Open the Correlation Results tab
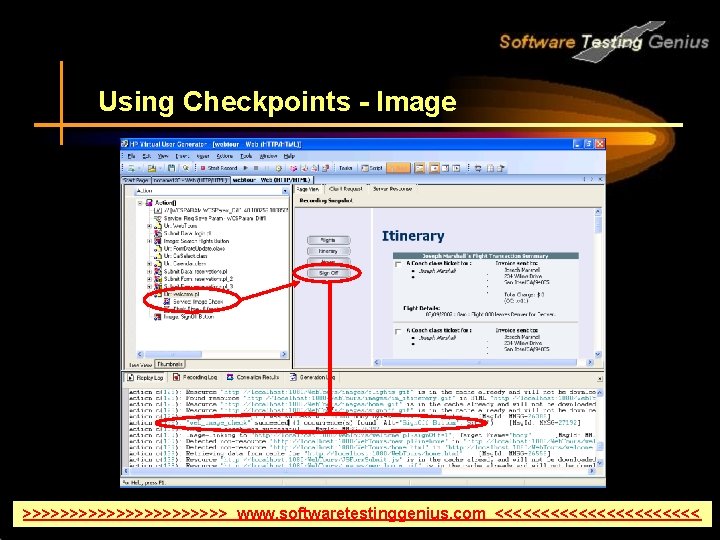Screen dimensions: 720x540 pos(253,377)
